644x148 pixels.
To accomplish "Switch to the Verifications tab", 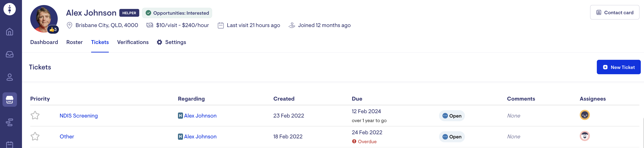I will [x=133, y=42].
